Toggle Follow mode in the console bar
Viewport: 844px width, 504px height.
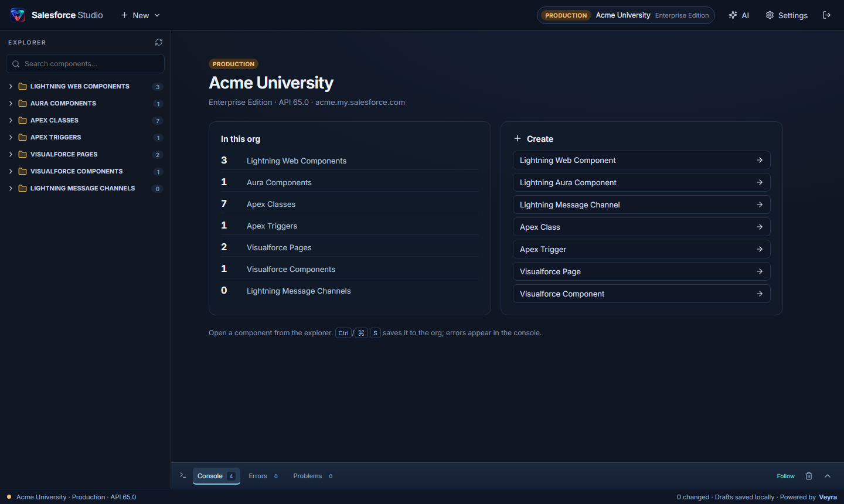(785, 476)
